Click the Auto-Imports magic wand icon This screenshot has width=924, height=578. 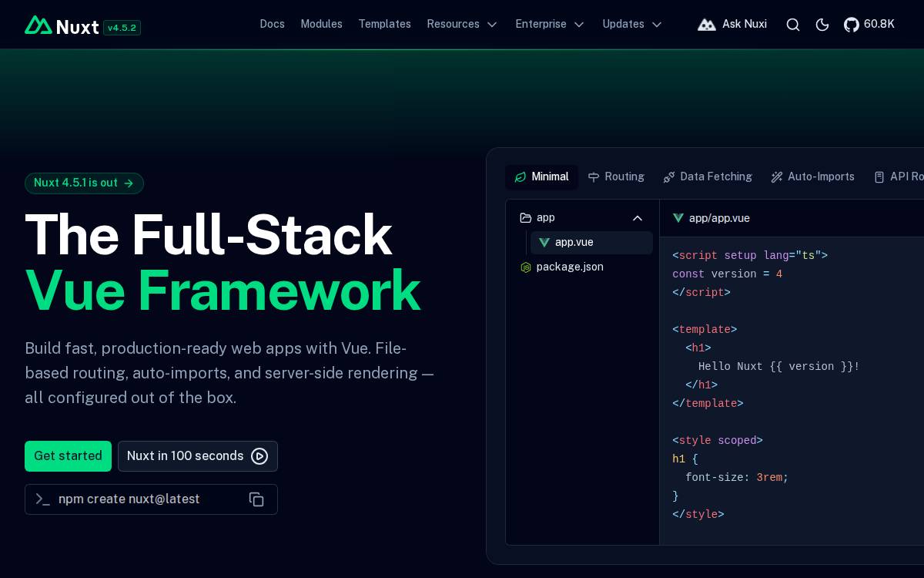pyautogui.click(x=777, y=177)
